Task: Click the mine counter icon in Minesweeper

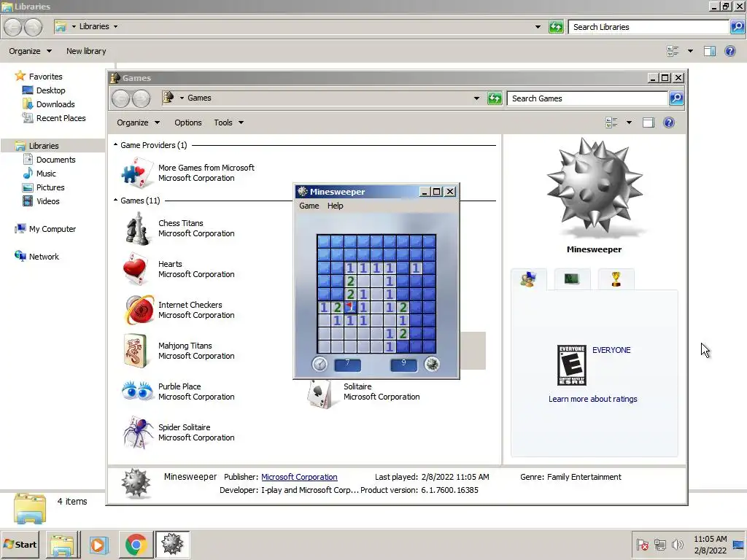Action: (432, 365)
